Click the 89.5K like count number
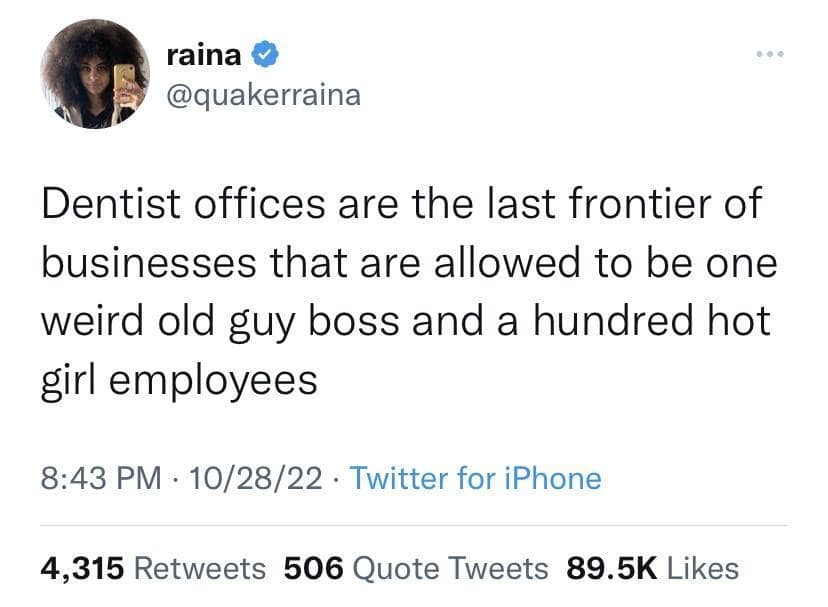828x607 pixels. coord(610,568)
